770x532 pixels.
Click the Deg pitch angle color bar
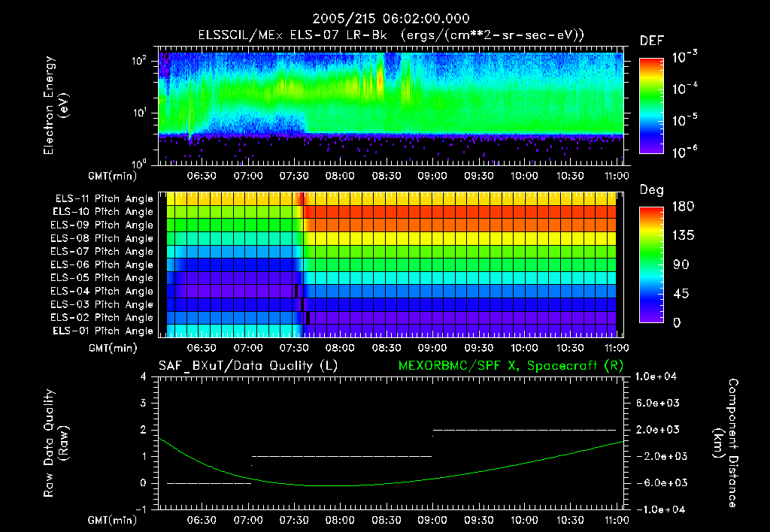click(x=651, y=264)
